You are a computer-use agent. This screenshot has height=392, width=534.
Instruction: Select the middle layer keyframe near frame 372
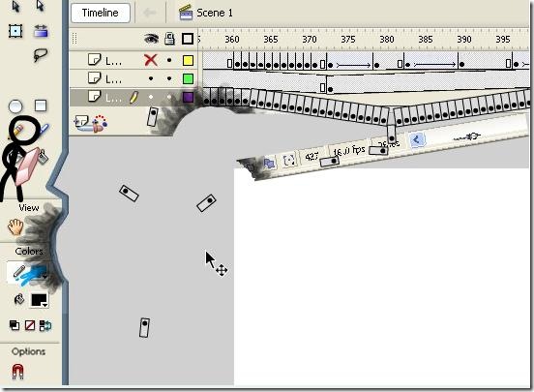click(330, 90)
